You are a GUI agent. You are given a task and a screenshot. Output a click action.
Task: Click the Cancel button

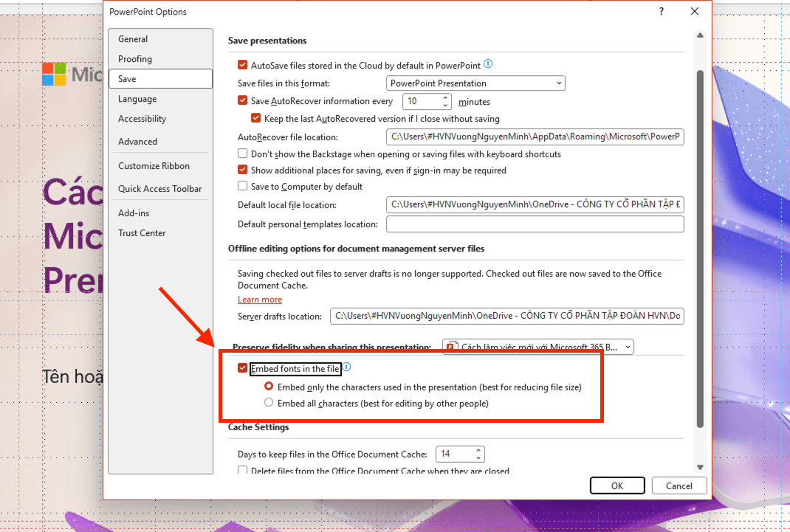(x=679, y=486)
